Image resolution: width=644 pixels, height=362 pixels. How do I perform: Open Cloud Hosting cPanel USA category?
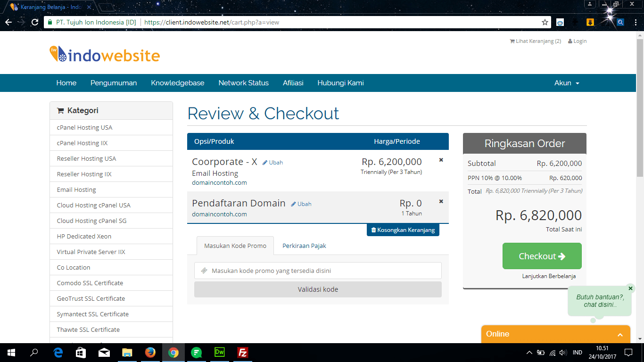coord(111,205)
